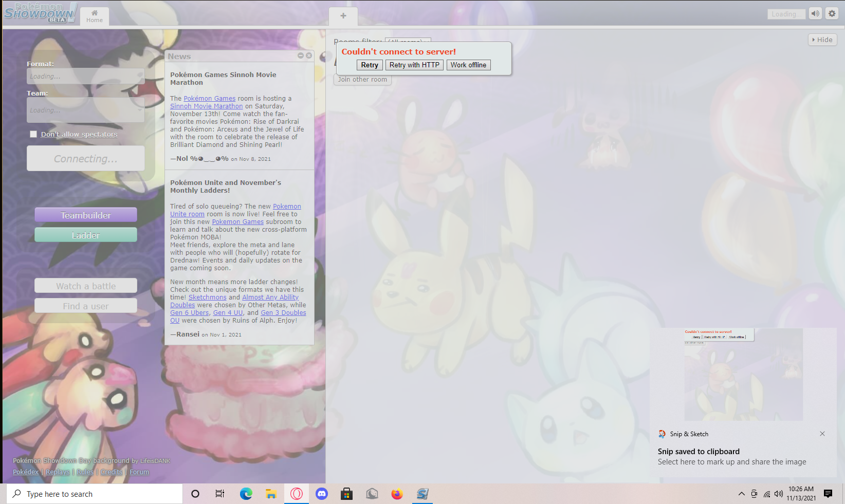This screenshot has width=845, height=504.
Task: Click the Loading username button
Action: point(786,14)
